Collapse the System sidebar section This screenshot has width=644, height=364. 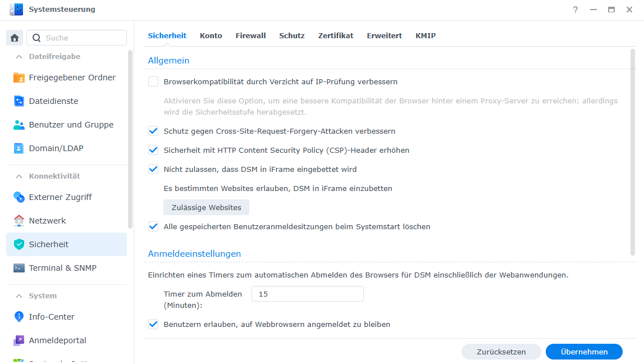19,296
